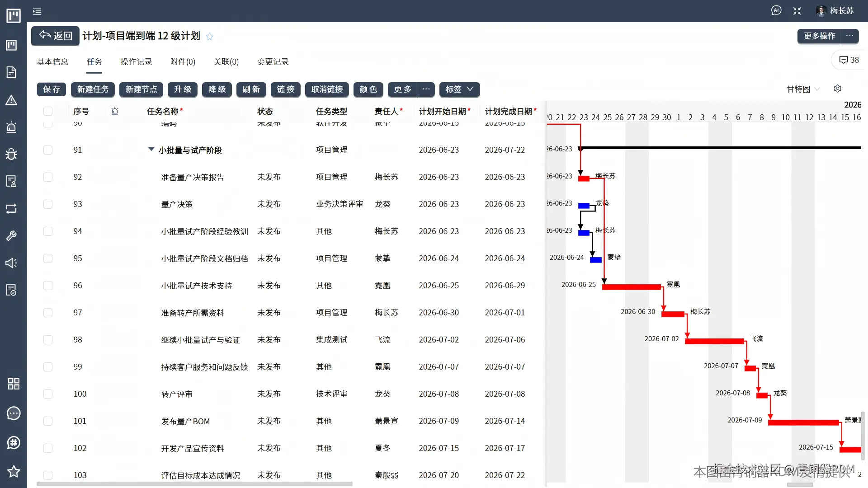
Task: Click the star icon at bottom of sidebar
Action: coord(13,471)
